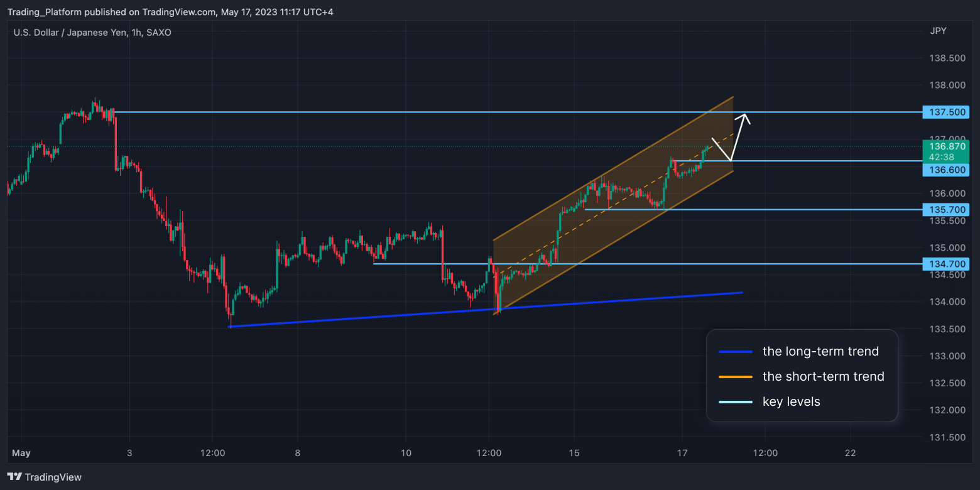Image resolution: width=980 pixels, height=490 pixels.
Task: Click the 138.500 price axis value
Action: [947, 58]
